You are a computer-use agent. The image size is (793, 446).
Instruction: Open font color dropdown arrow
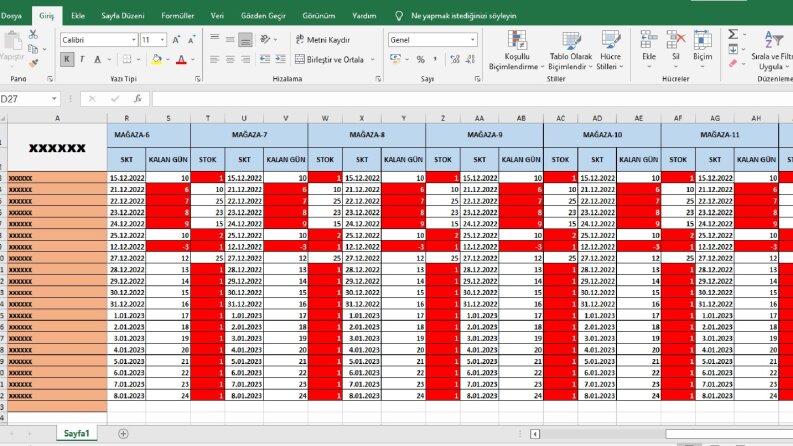coord(193,60)
